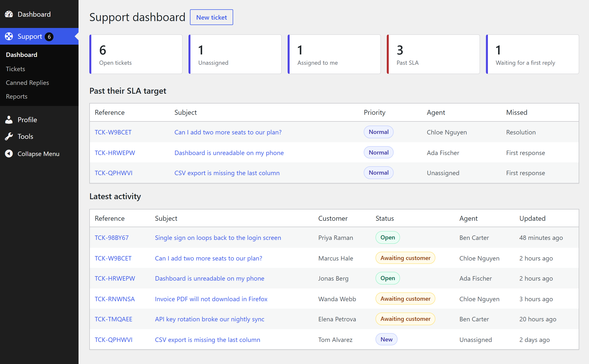Click the Support badge showing 6

(x=49, y=37)
